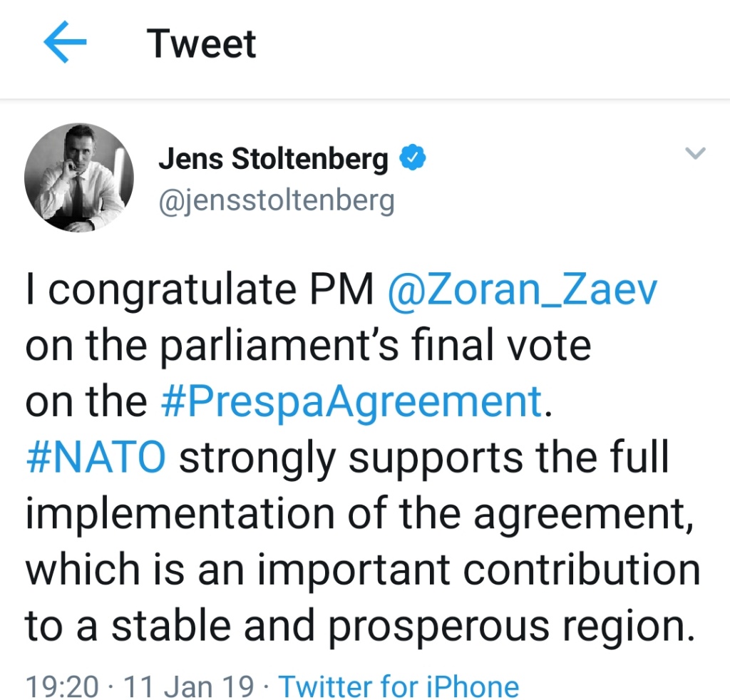Viewport: 730px width, 700px height.
Task: Tap the blue back arrow
Action: click(x=65, y=43)
